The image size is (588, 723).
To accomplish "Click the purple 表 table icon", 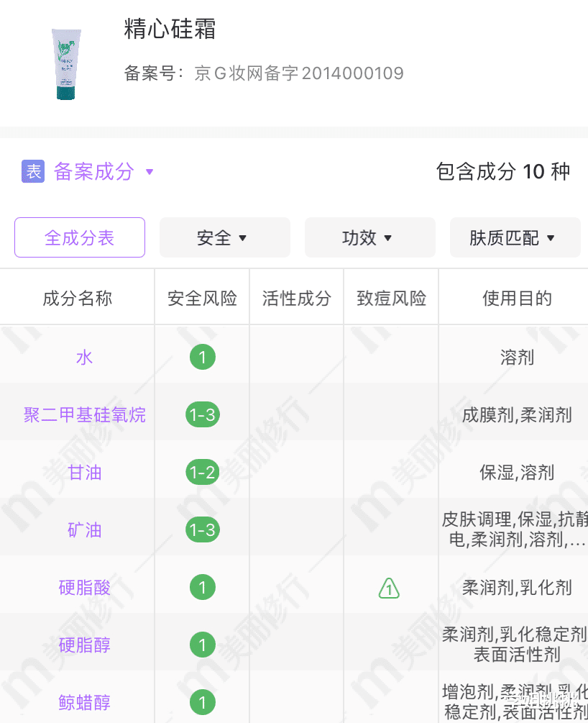I will [x=33, y=171].
